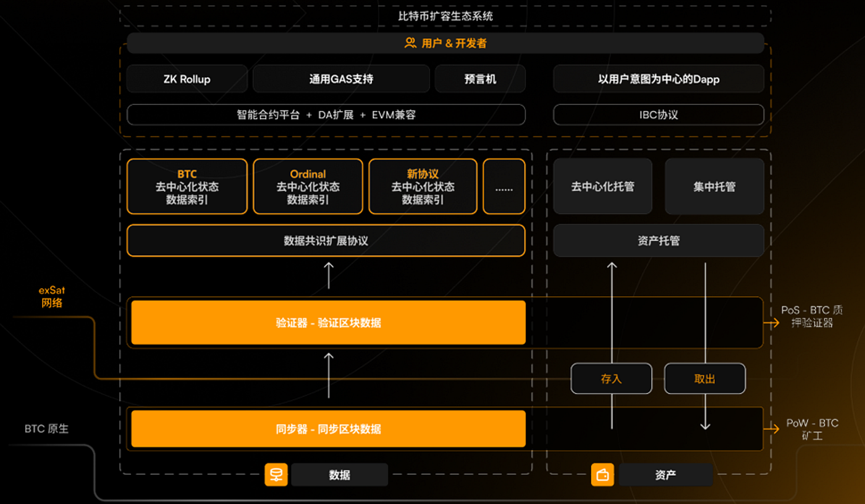Click the ellipsis (......) card
865x504 pixels.
[x=504, y=187]
